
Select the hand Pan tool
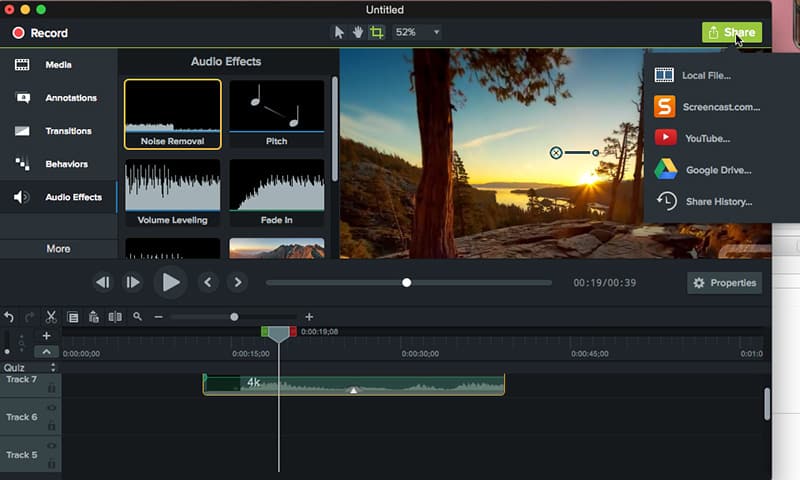pyautogui.click(x=358, y=33)
